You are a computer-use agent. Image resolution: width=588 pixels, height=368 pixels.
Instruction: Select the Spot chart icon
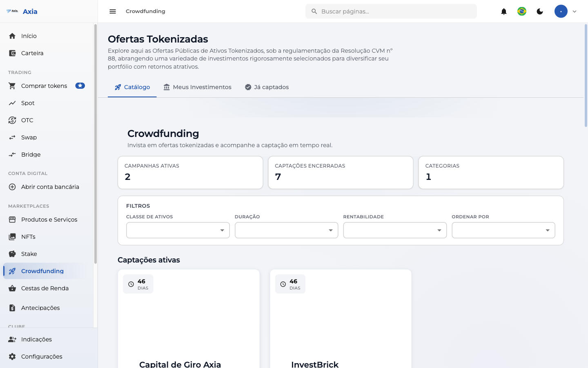tap(12, 103)
